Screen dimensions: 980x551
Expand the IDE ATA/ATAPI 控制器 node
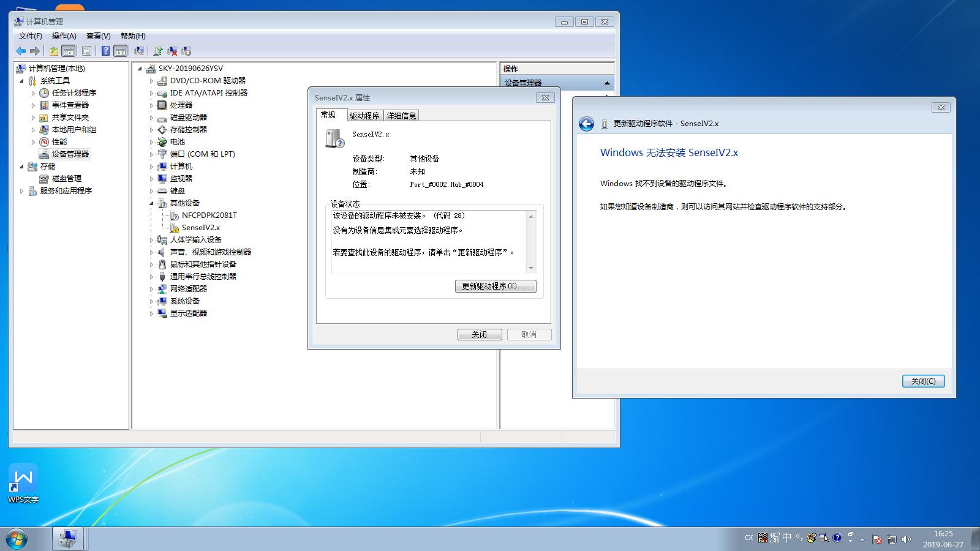151,92
